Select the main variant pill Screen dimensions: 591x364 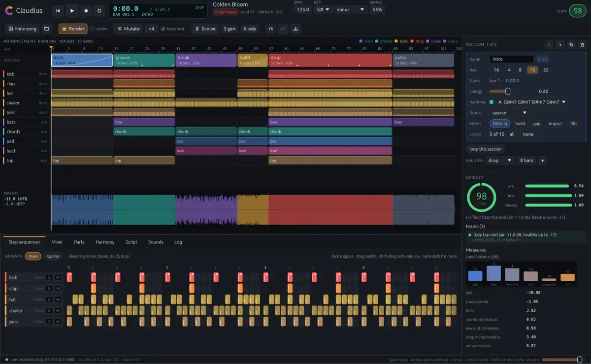pos(33,256)
